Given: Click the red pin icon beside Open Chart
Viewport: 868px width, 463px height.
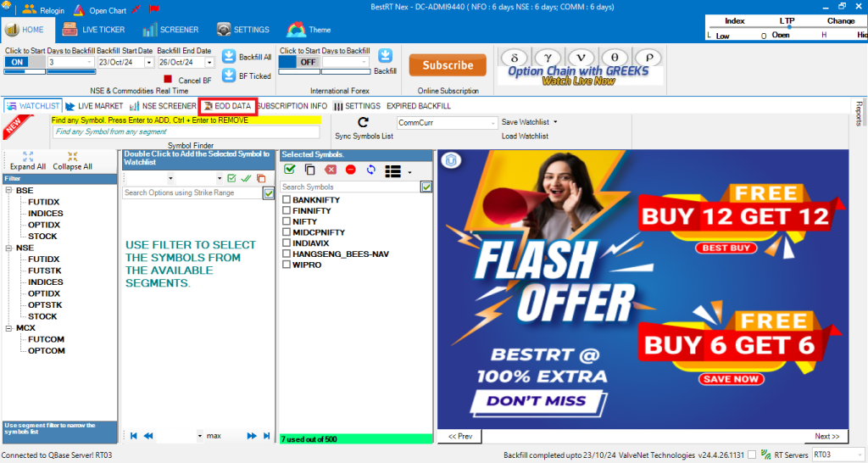Looking at the screenshot, I should (x=136, y=9).
